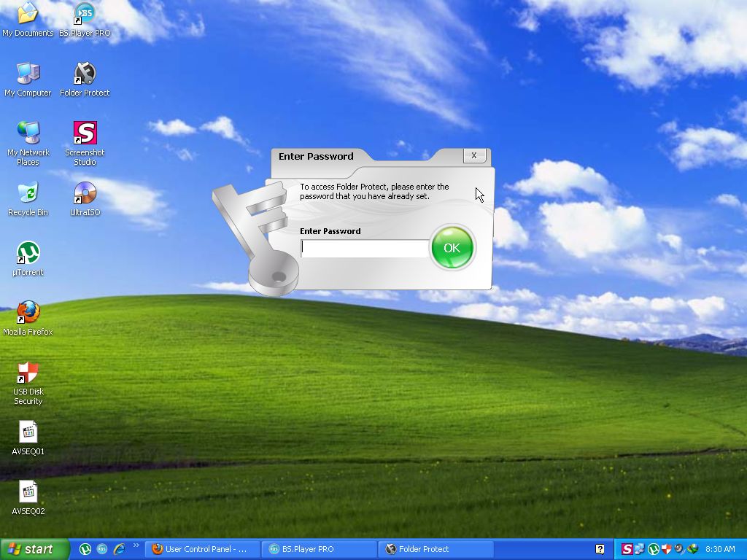
Task: Switch to User Control Panel taskbar button
Action: pos(202,549)
